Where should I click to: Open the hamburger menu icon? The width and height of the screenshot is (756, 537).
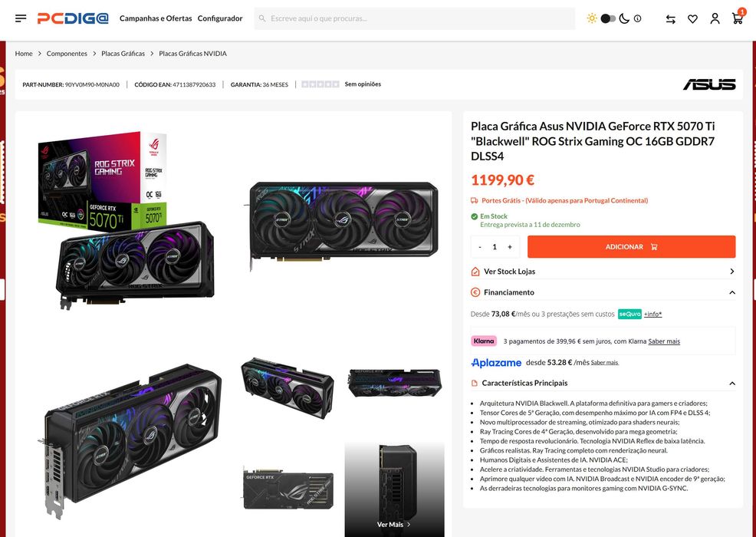(x=21, y=18)
